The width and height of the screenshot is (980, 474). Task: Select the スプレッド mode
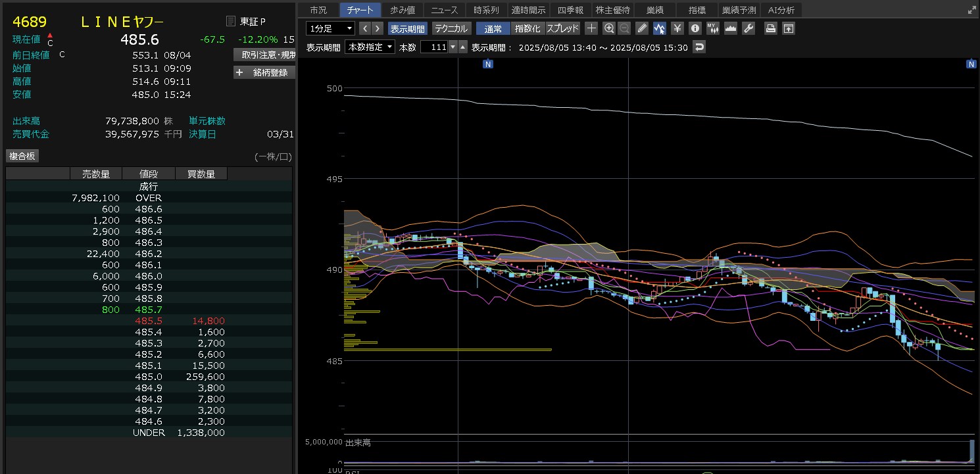563,28
